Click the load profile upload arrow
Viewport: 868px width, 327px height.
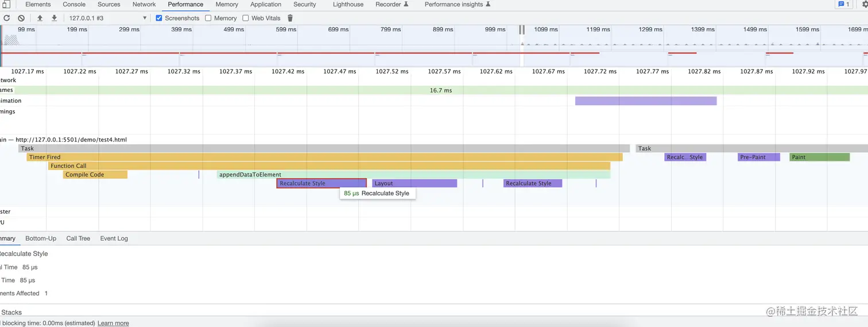(40, 18)
